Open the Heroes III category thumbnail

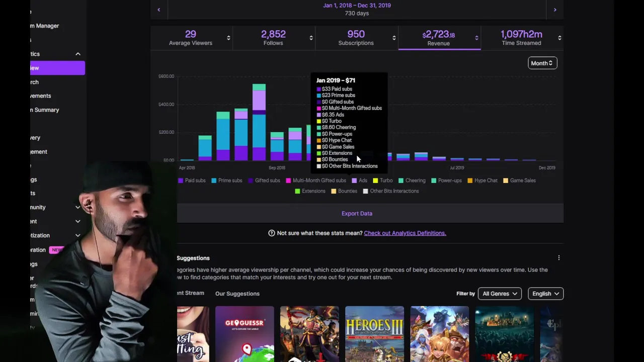point(374,334)
